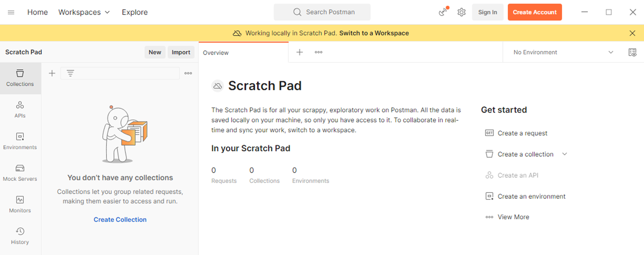This screenshot has height=255, width=644.
Task: Click the environment quick look icon
Action: pyautogui.click(x=632, y=52)
